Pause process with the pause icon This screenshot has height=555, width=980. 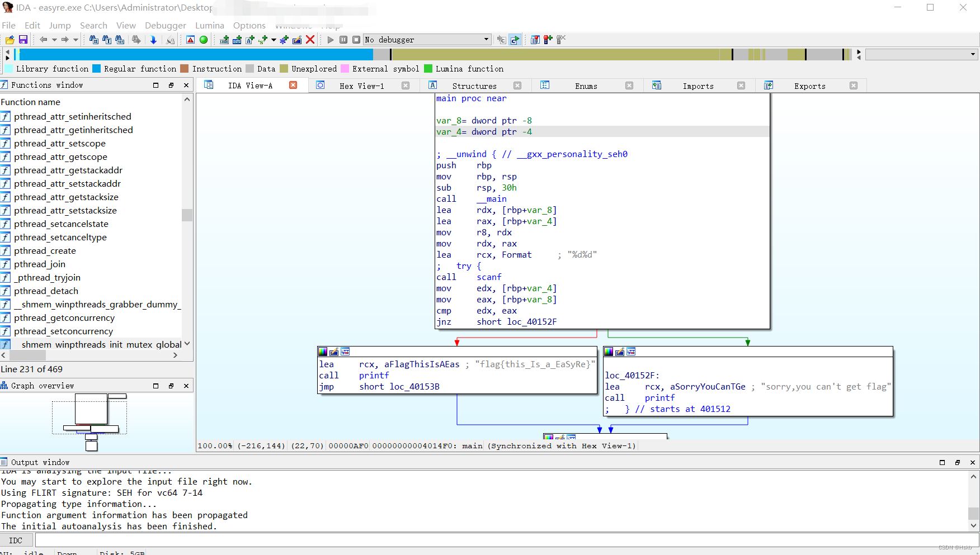(x=343, y=40)
